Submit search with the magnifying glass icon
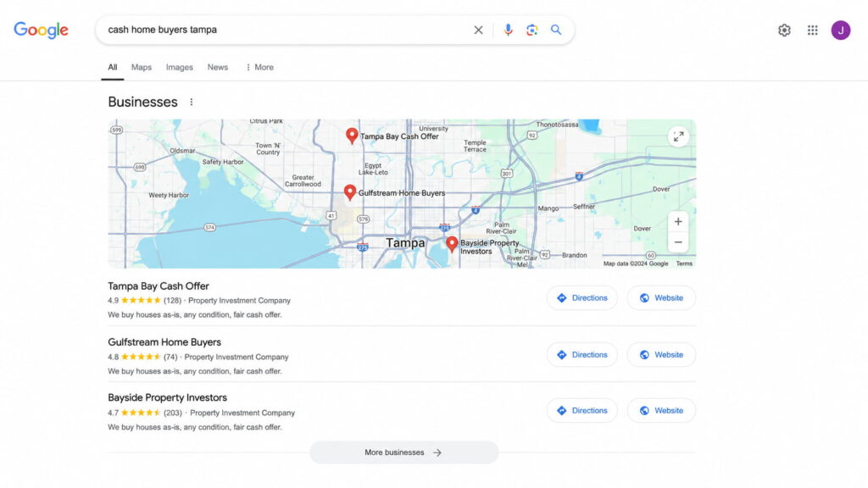The image size is (868, 488). (556, 30)
